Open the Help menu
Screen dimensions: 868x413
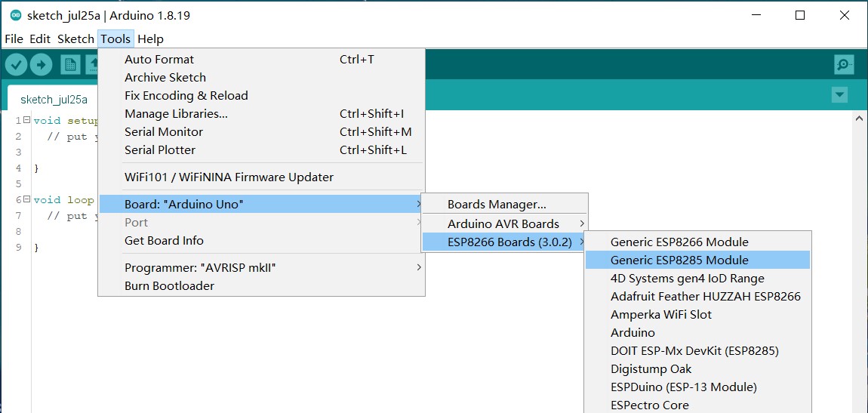click(150, 39)
